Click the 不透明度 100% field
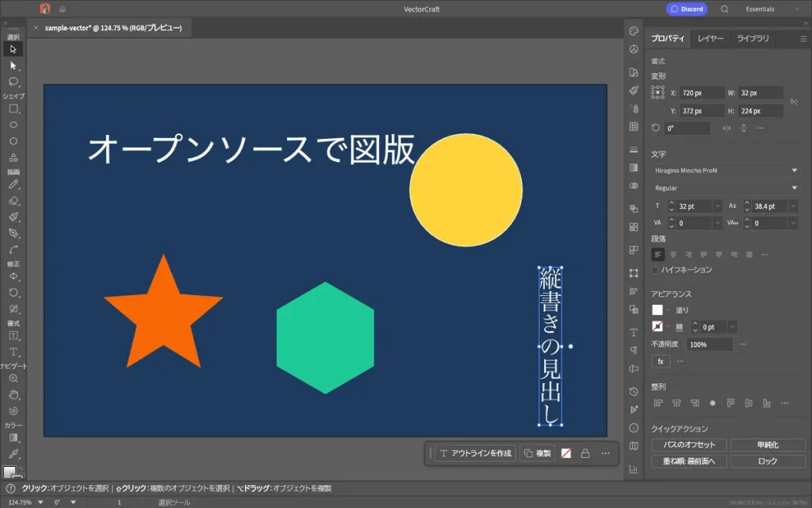 [710, 344]
